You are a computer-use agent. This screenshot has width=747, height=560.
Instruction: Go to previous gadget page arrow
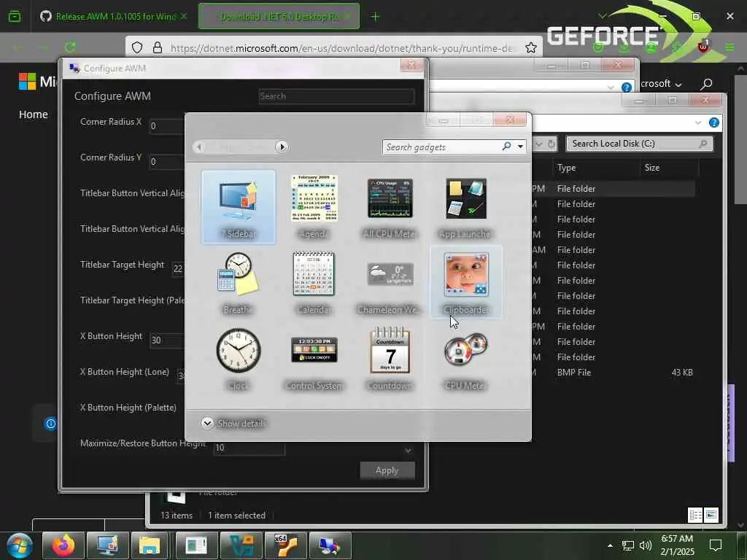199,147
